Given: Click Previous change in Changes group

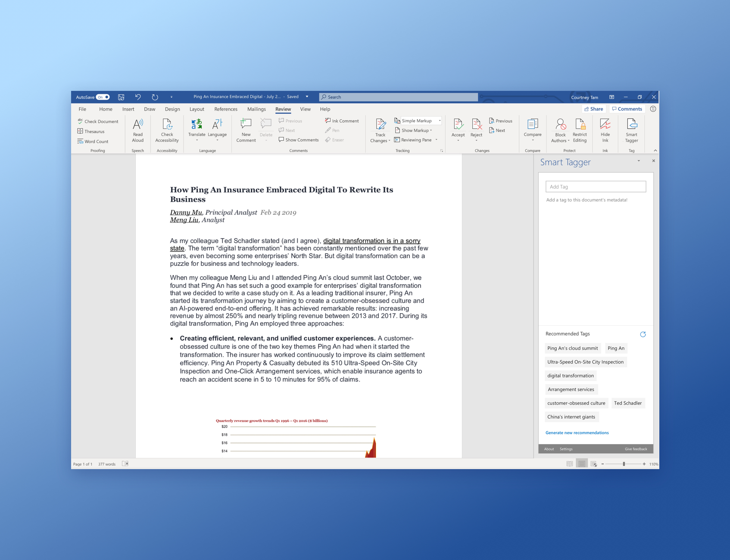Looking at the screenshot, I should [501, 121].
